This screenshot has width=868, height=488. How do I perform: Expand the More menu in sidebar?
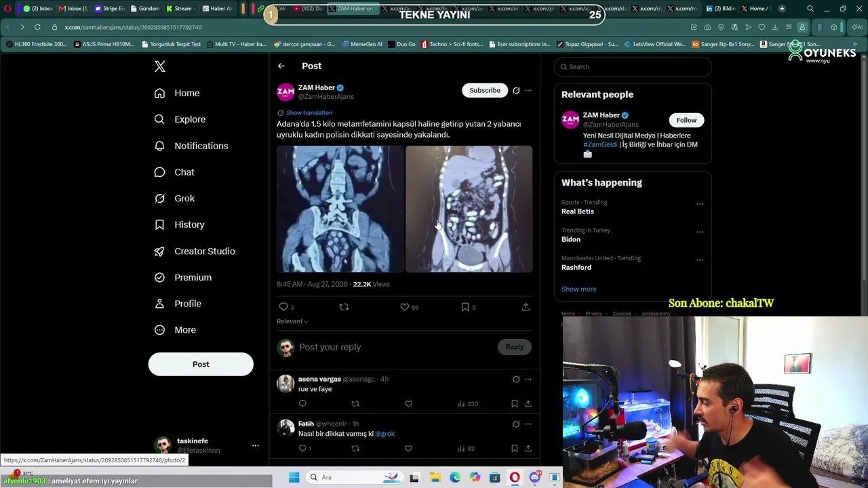coord(175,330)
